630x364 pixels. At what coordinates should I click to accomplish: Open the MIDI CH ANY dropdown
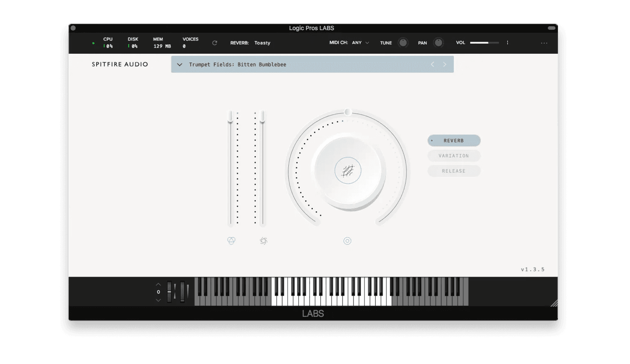click(x=360, y=43)
